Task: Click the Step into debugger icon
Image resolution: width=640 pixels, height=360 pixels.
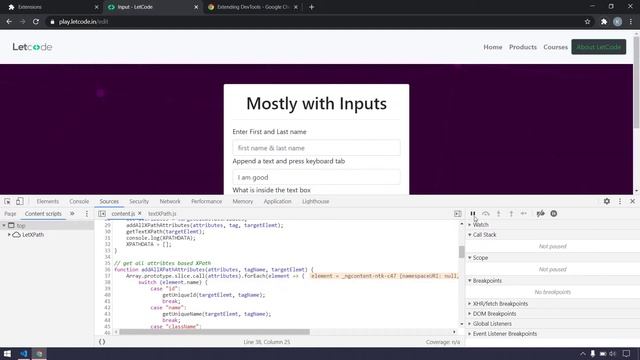Action: click(x=498, y=213)
